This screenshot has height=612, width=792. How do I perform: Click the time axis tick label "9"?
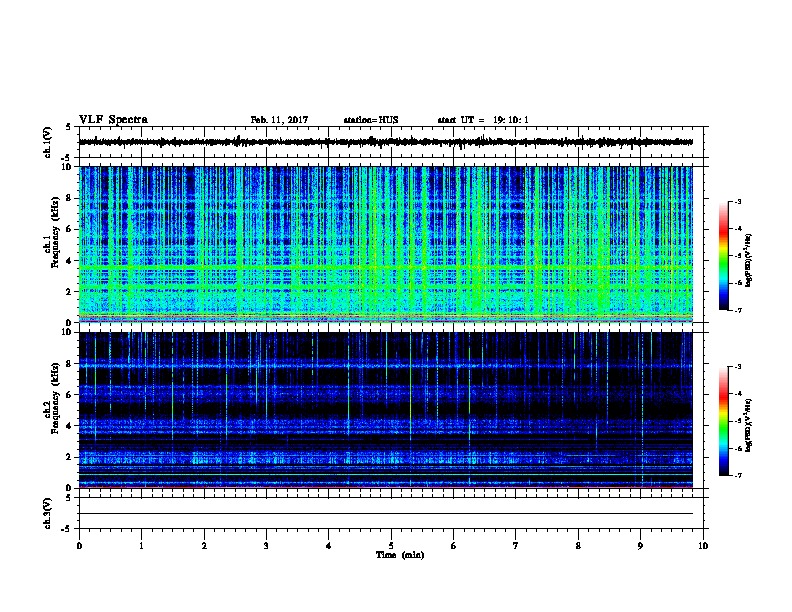[x=640, y=546]
